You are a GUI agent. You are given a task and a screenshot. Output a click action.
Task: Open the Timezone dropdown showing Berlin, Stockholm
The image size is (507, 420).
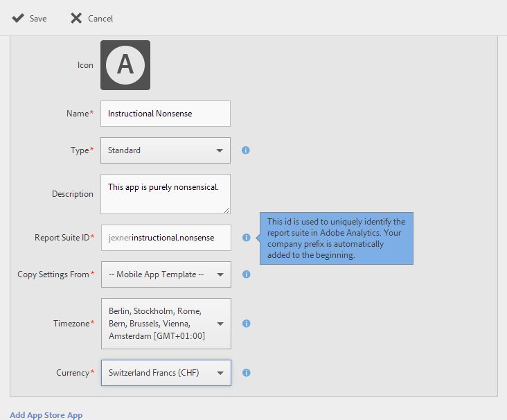click(x=166, y=324)
